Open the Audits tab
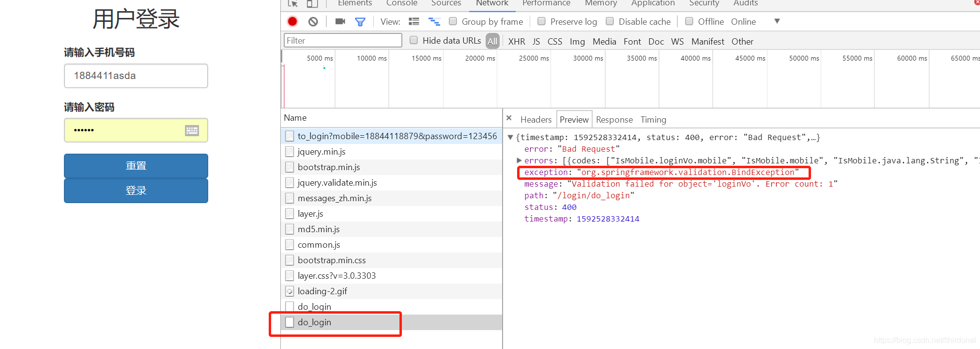Screen dimensions: 980x349 745,3
